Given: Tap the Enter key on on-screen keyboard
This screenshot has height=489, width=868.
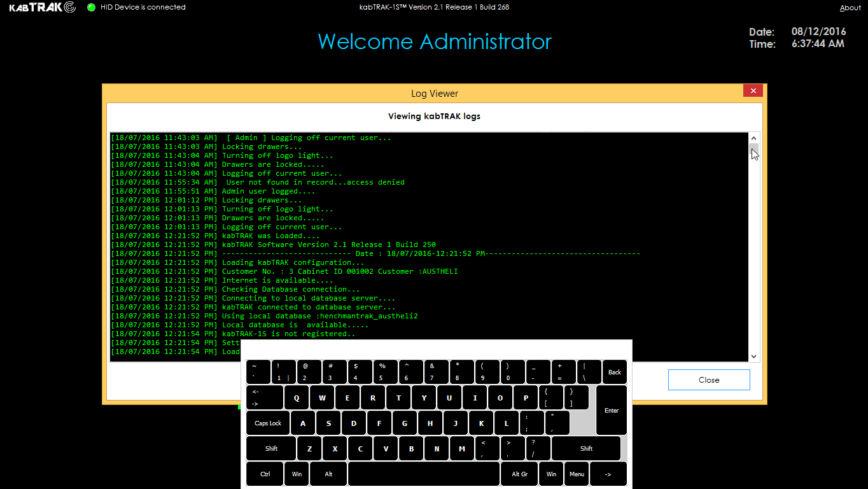Looking at the screenshot, I should (x=612, y=410).
